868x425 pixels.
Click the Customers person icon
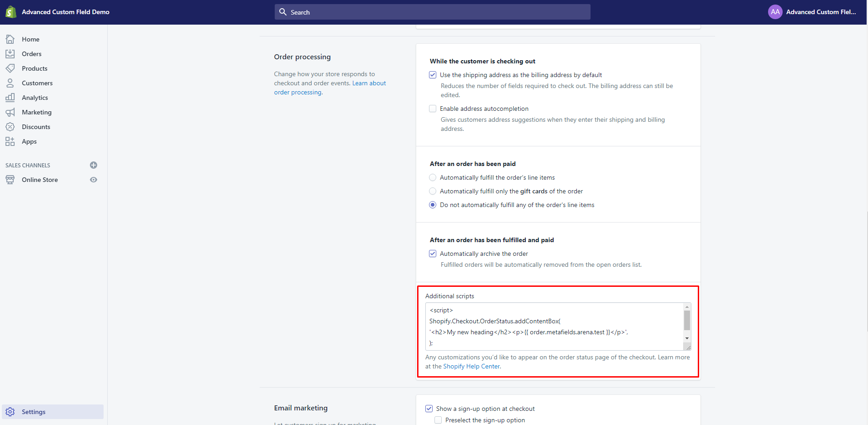click(10, 83)
